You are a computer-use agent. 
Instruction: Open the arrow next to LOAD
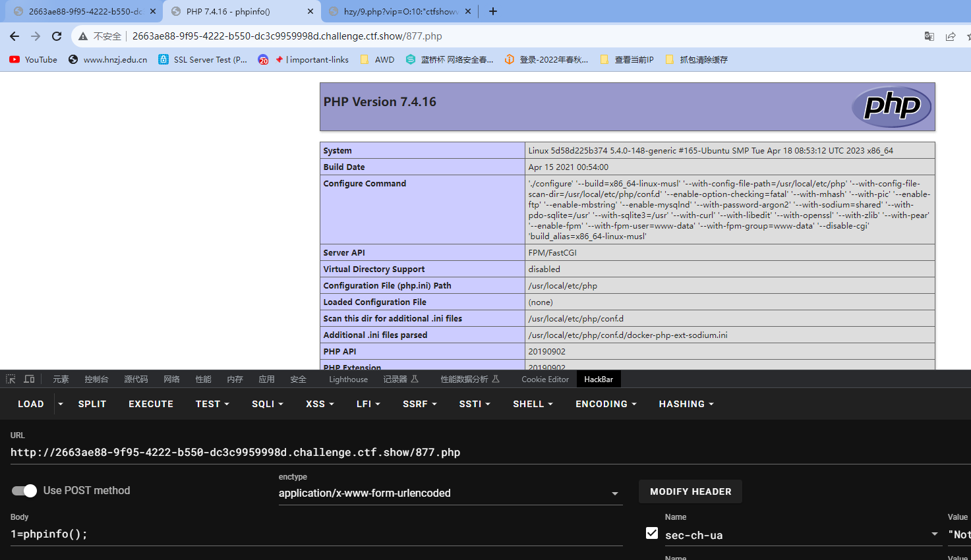coord(61,404)
